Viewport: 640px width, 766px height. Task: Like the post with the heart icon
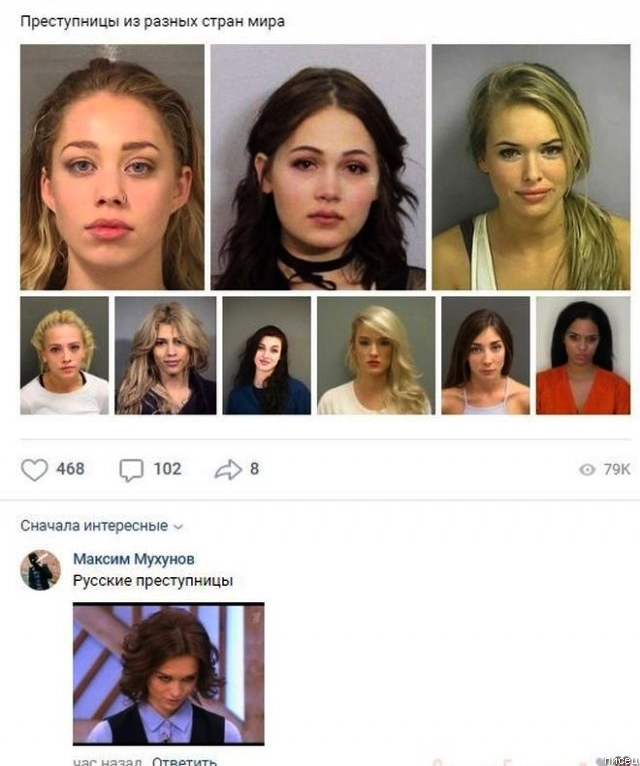pyautogui.click(x=34, y=469)
